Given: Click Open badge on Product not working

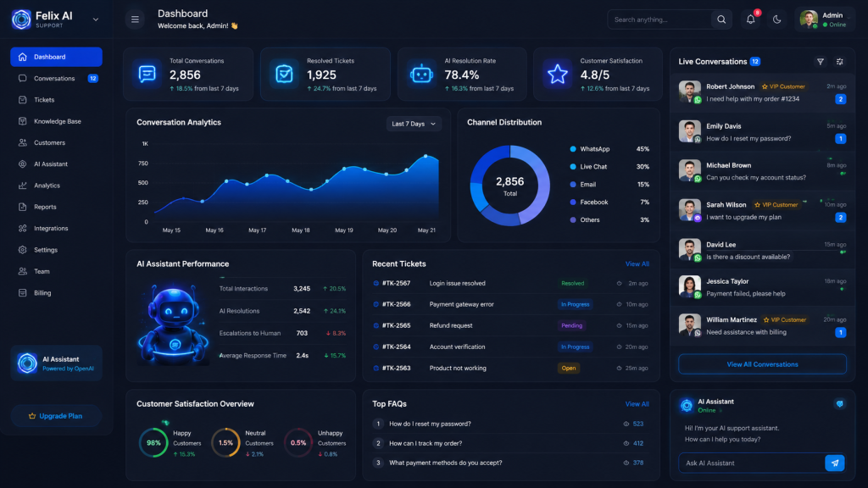Looking at the screenshot, I should (569, 369).
